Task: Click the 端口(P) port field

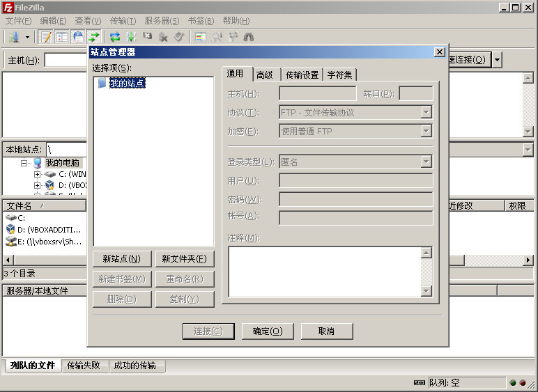Action: coord(416,93)
